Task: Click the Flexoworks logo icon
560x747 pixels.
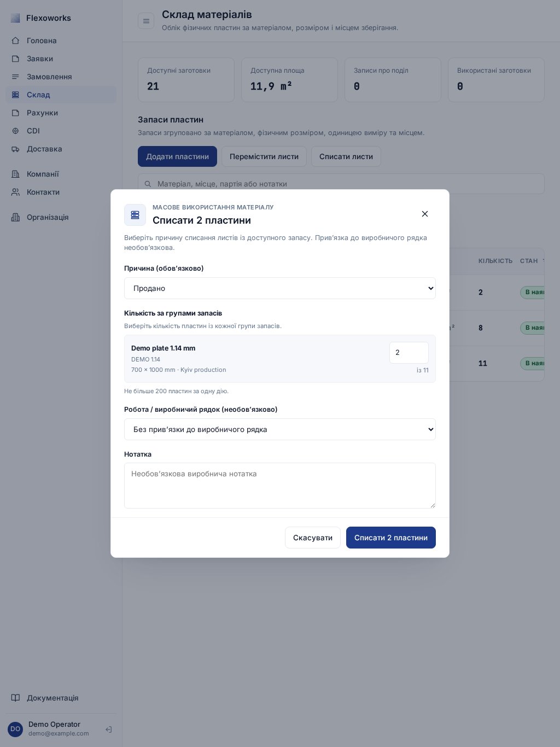Action: point(15,18)
